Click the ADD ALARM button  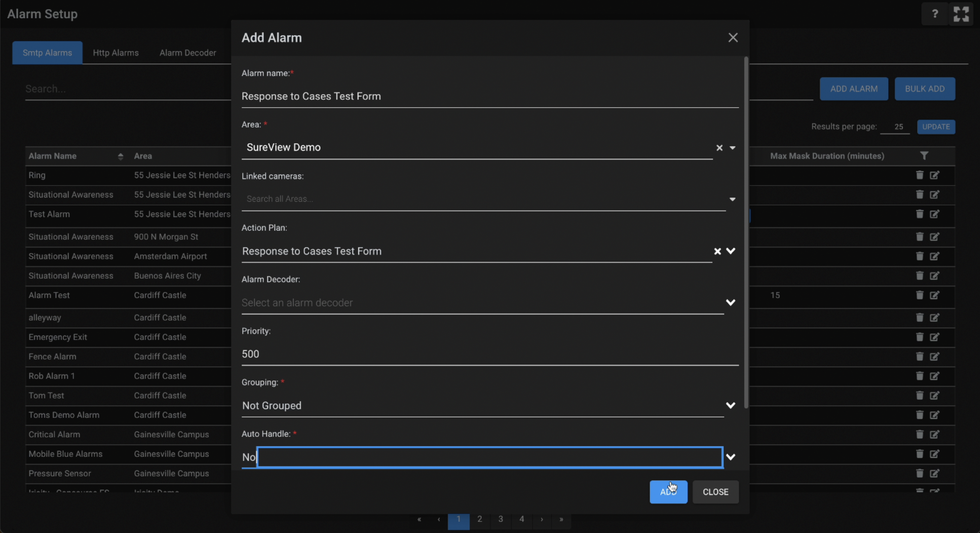pos(854,88)
